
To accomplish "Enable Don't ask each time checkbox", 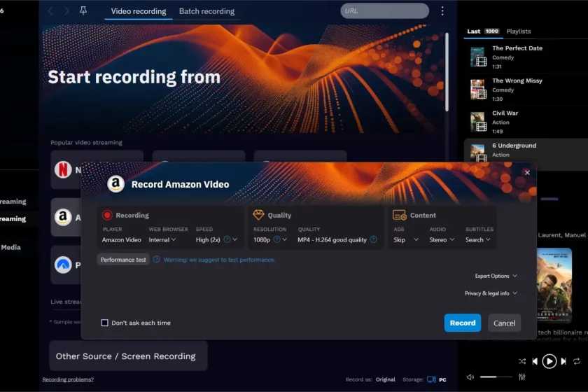I will point(104,323).
